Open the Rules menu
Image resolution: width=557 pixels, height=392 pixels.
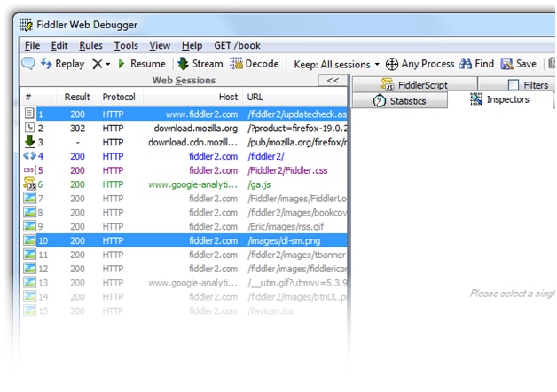[x=90, y=45]
